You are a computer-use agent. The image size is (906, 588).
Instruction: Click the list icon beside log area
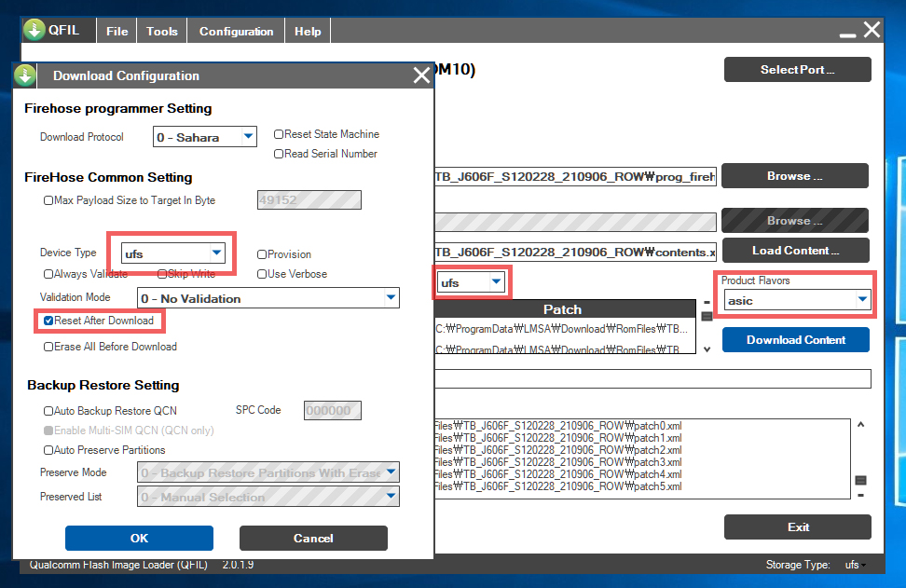pos(860,480)
